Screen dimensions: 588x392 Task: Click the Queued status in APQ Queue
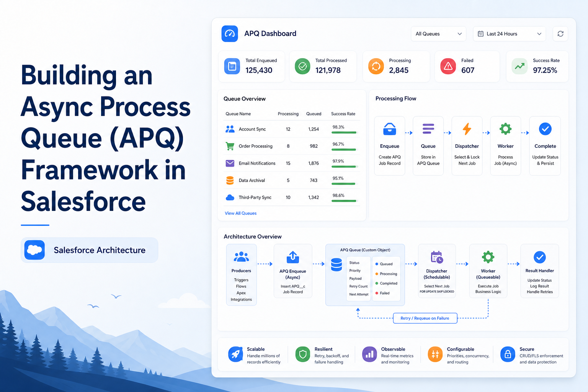tap(384, 264)
